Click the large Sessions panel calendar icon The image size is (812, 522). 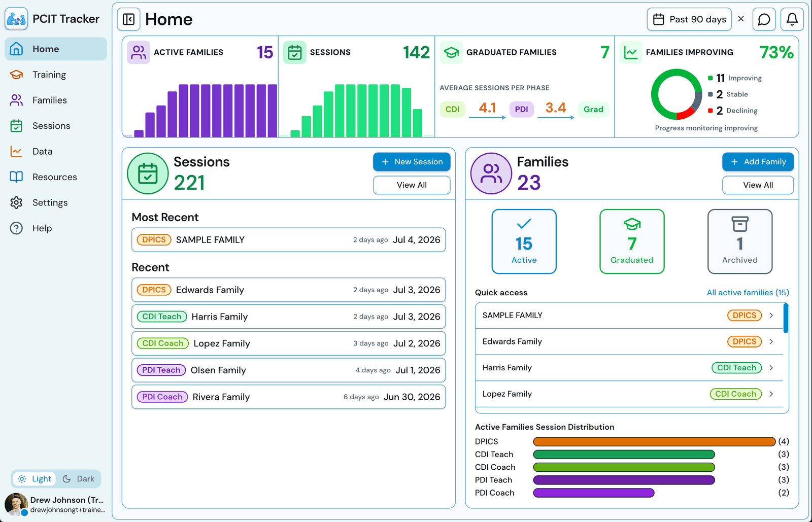(x=148, y=173)
